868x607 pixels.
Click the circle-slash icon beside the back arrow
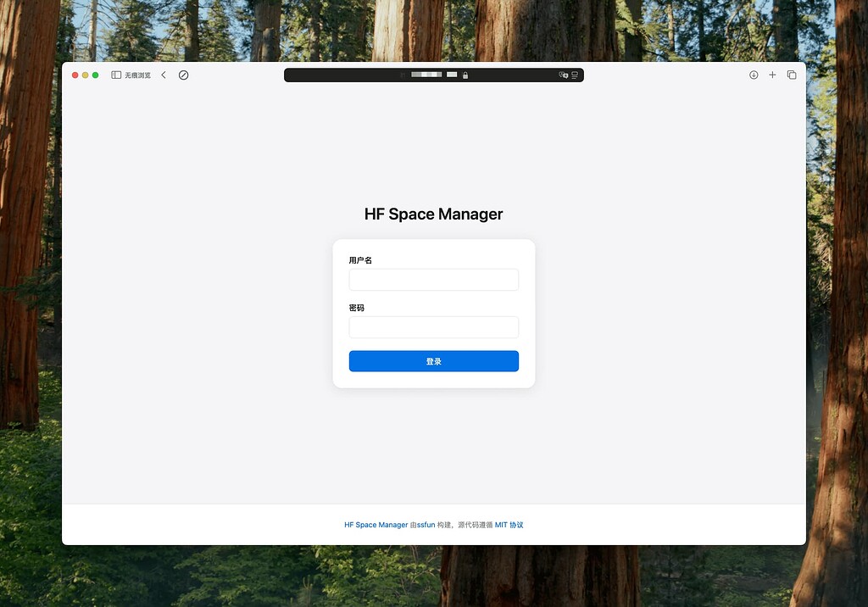[x=184, y=75]
